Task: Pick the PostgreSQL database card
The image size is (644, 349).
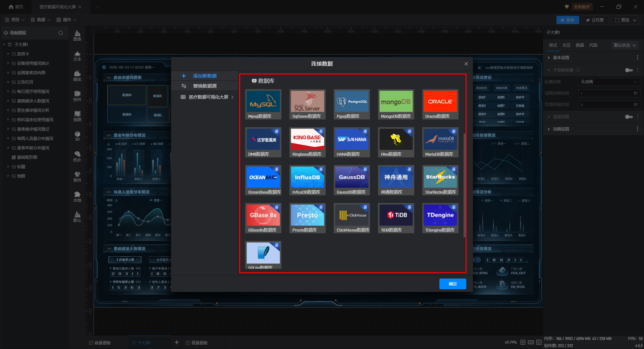Action: pyautogui.click(x=352, y=104)
